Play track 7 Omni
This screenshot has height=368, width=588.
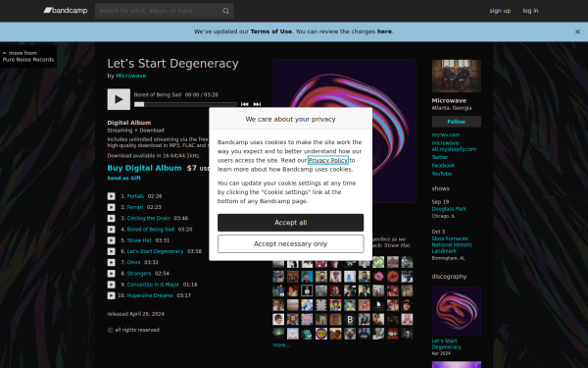(111, 262)
